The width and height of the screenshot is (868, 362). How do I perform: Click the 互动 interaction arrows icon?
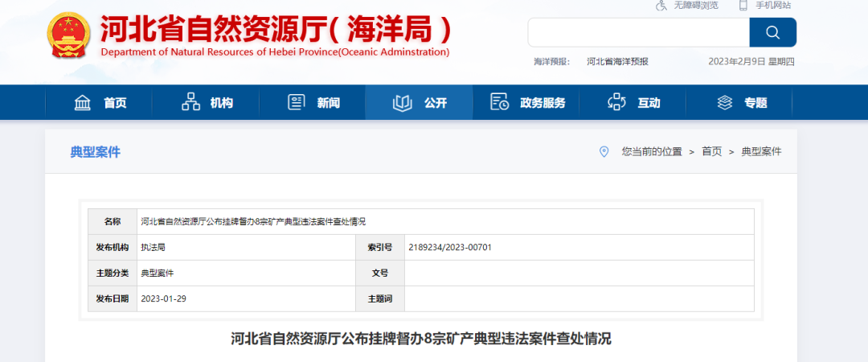pos(616,102)
